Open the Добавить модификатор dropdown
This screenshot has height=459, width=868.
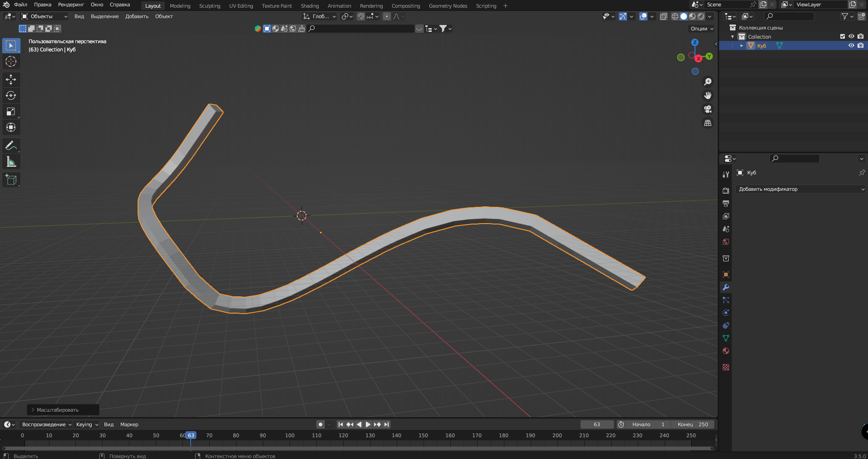click(x=801, y=189)
